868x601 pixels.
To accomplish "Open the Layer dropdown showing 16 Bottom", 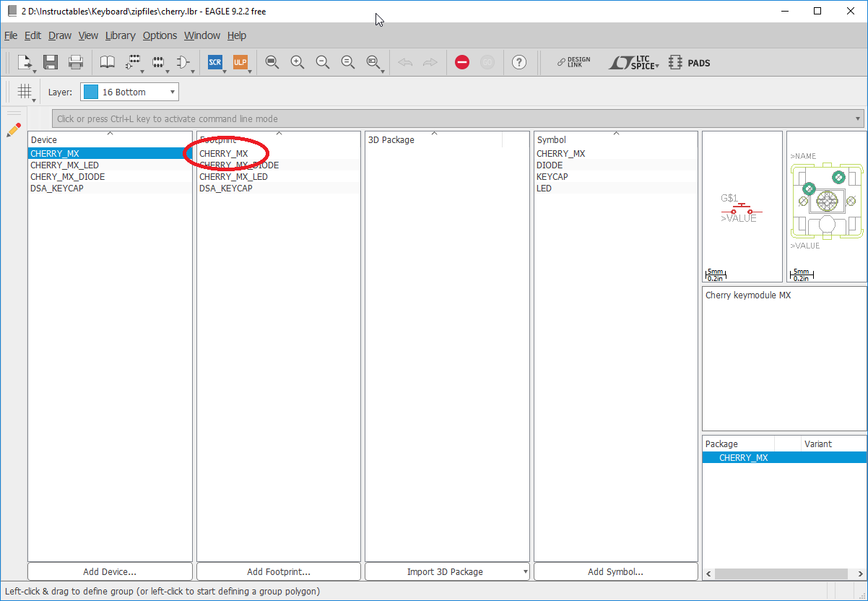I will (130, 92).
